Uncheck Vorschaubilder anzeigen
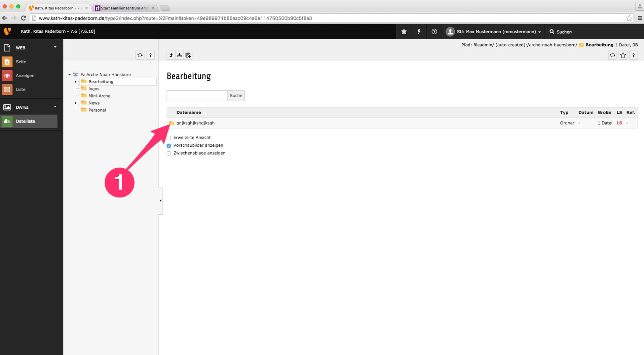The width and height of the screenshot is (644, 355). (x=169, y=146)
